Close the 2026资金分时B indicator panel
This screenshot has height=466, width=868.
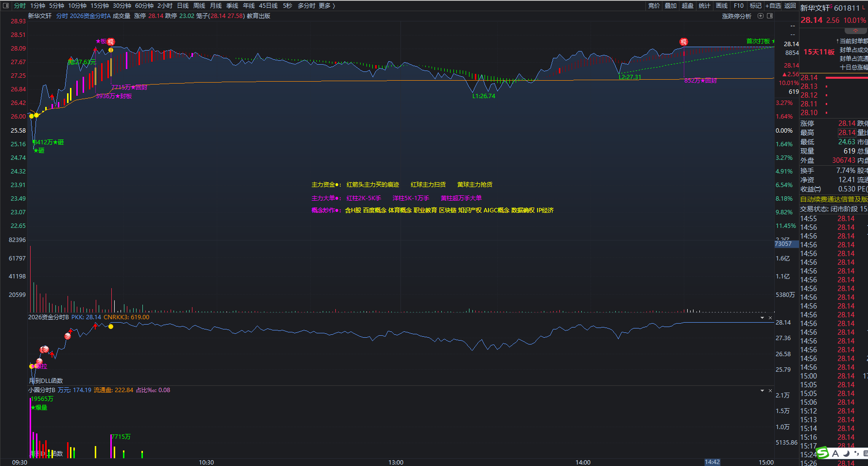coord(770,318)
